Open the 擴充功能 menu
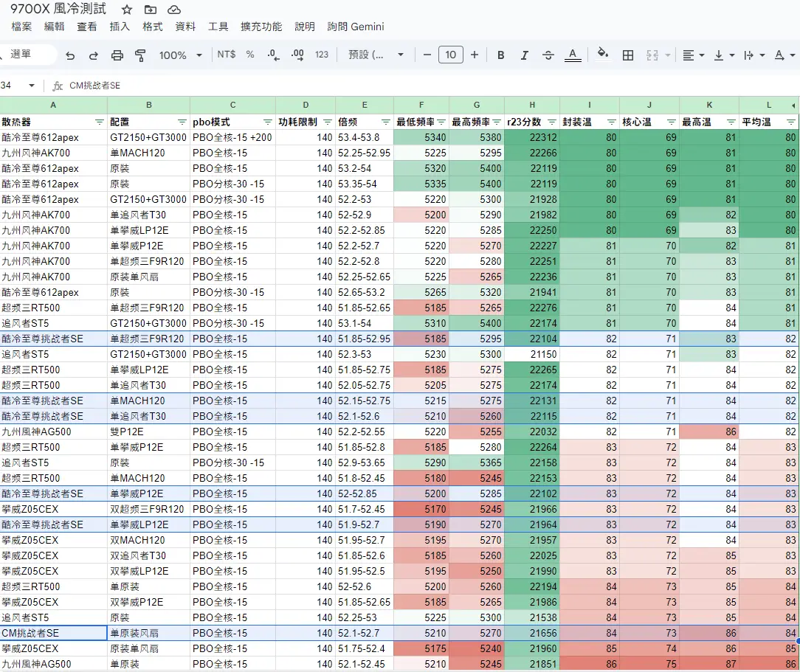This screenshot has height=672, width=800. click(x=261, y=27)
